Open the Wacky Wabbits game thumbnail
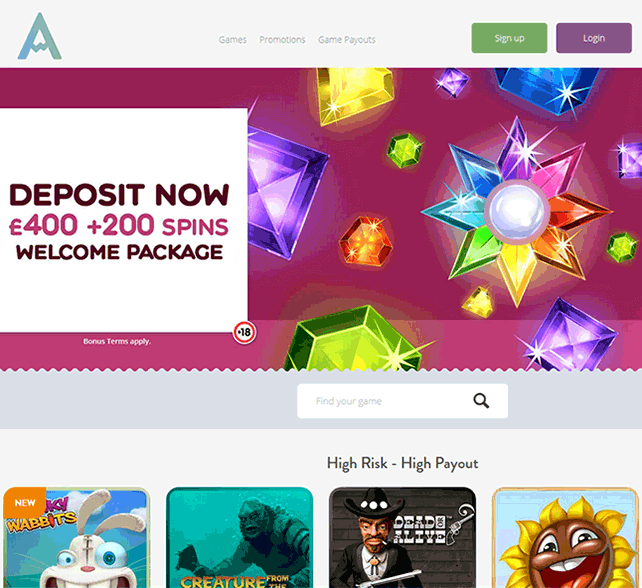Viewport: 642px width, 588px height. [x=77, y=537]
